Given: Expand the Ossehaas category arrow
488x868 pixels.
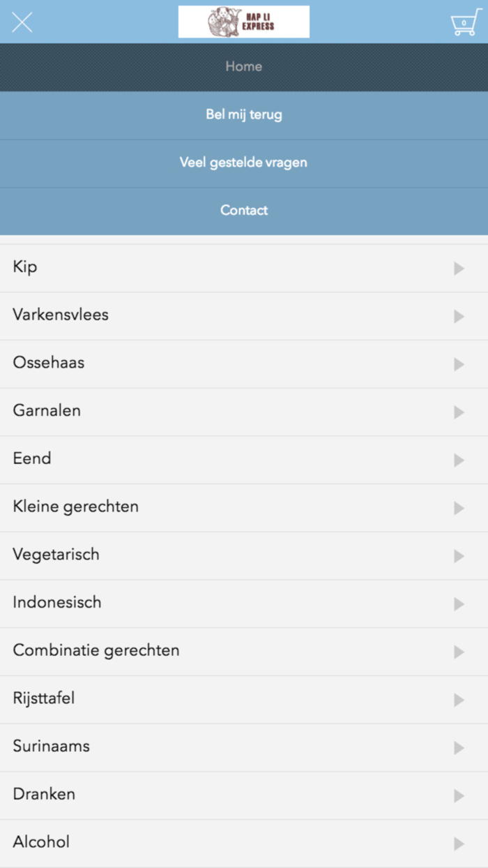Looking at the screenshot, I should (459, 364).
